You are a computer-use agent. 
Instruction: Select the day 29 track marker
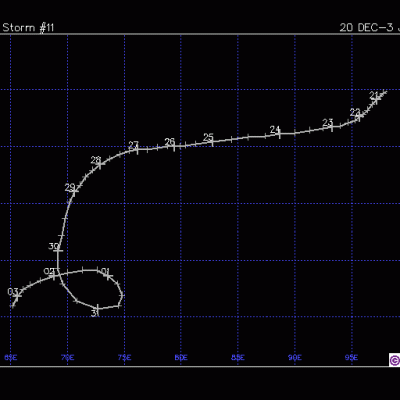pos(75,191)
